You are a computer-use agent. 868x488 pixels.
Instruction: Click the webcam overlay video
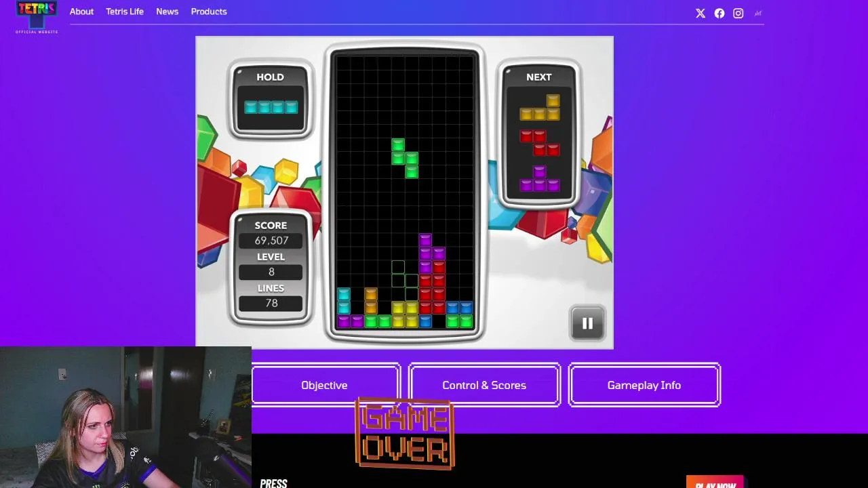click(125, 418)
